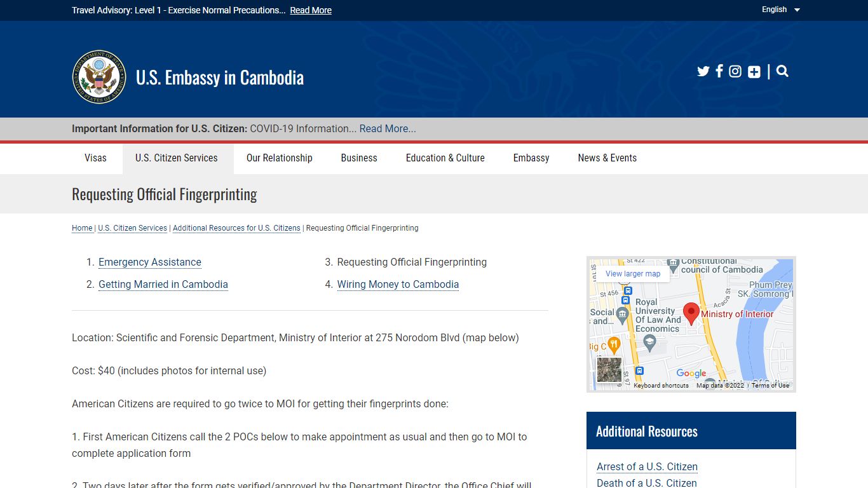This screenshot has width=868, height=488.
Task: Go to Home breadcrumb link
Action: (x=82, y=228)
